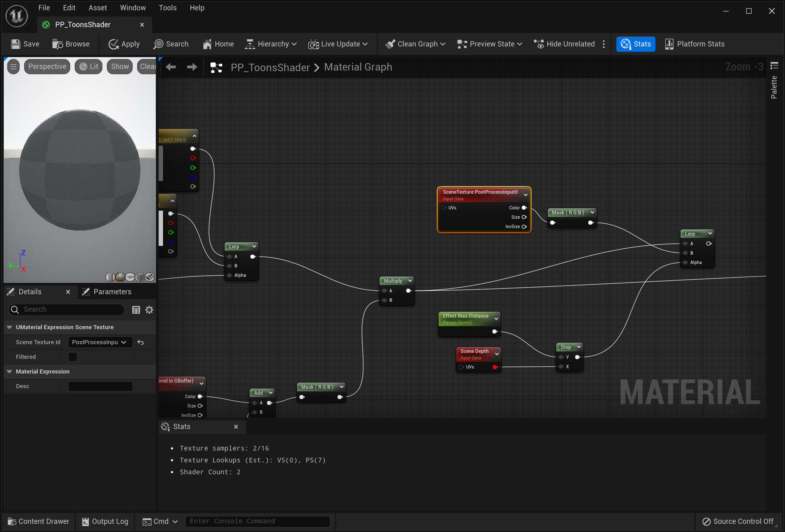
Task: Toggle the Stats panel button
Action: click(635, 44)
